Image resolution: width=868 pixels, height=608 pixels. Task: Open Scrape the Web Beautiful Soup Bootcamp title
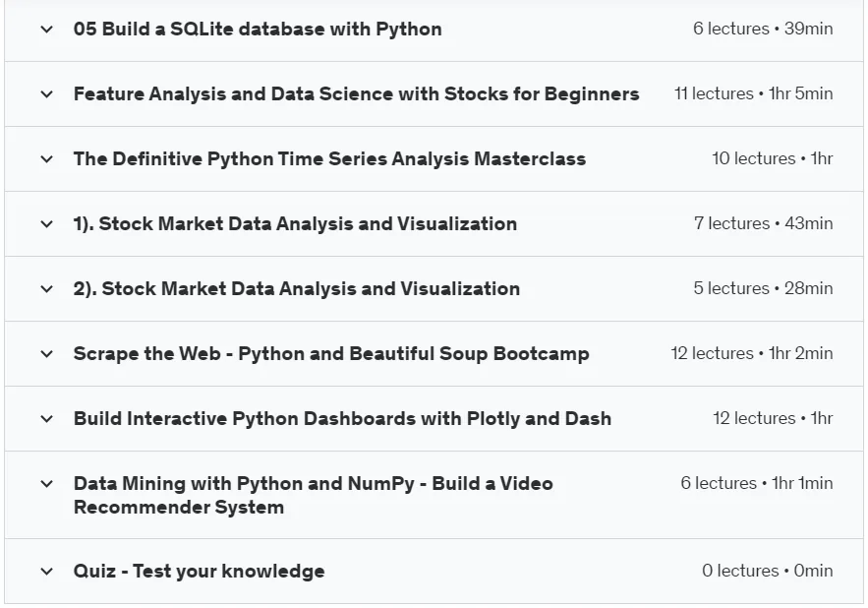pos(331,353)
